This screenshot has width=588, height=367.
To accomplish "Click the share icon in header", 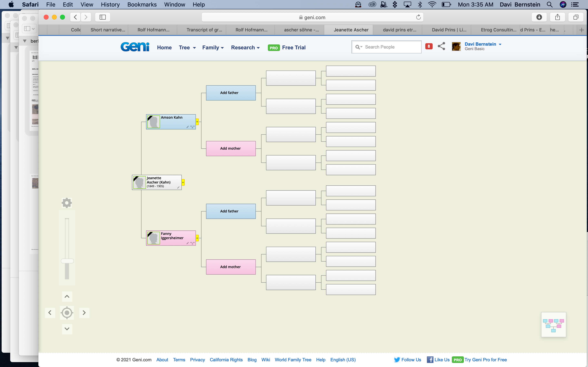I will pyautogui.click(x=441, y=46).
